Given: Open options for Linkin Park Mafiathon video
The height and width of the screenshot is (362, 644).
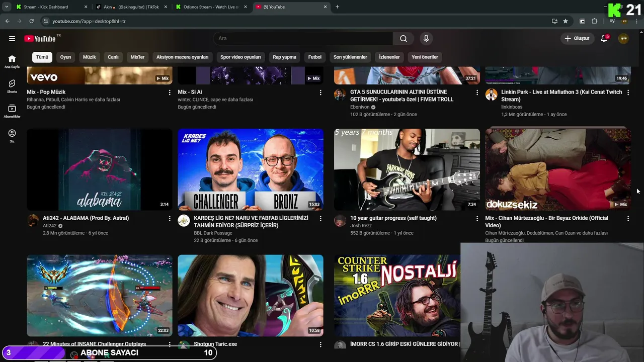Looking at the screenshot, I should pyautogui.click(x=628, y=93).
